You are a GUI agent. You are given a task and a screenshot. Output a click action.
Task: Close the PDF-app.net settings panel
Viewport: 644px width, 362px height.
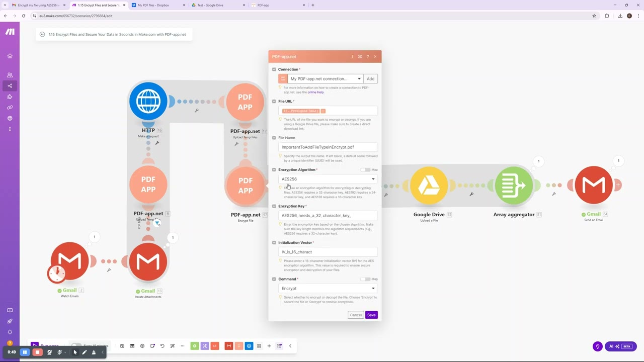pyautogui.click(x=375, y=57)
